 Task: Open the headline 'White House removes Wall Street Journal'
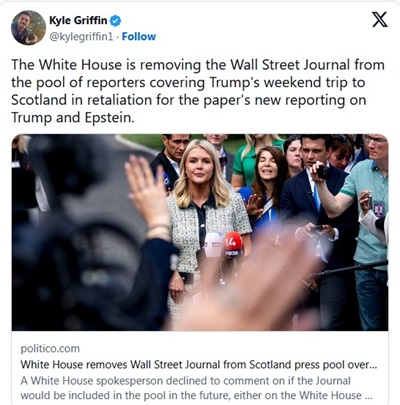(199, 364)
